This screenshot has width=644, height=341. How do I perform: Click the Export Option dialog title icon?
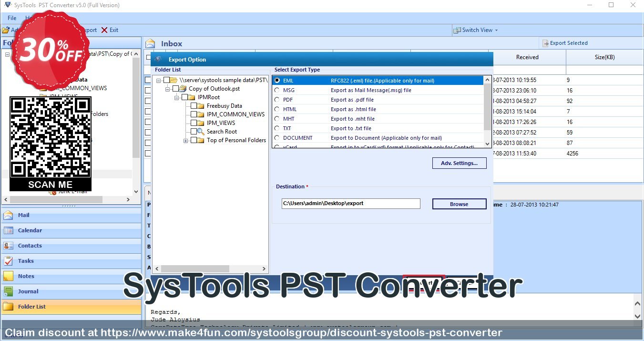158,60
